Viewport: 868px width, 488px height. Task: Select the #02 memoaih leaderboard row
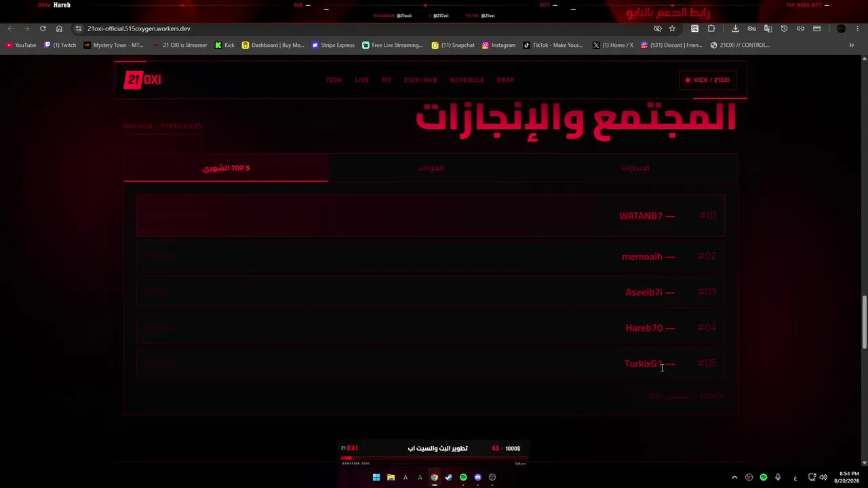pyautogui.click(x=431, y=256)
